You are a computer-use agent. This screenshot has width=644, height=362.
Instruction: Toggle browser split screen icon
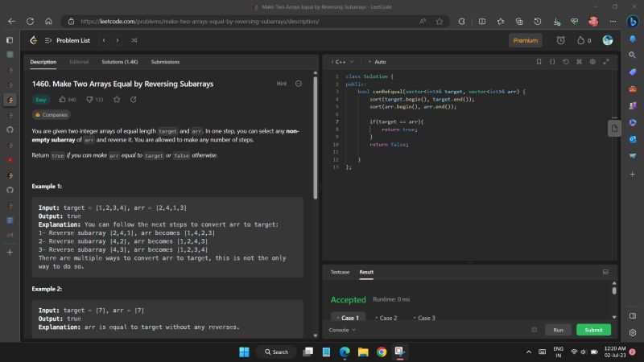(482, 22)
